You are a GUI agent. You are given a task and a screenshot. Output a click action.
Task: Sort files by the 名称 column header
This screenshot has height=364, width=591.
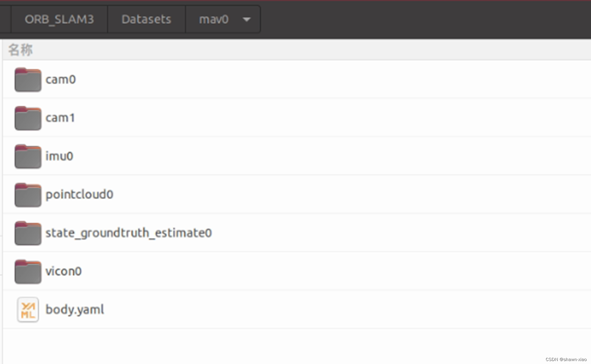[x=20, y=49]
